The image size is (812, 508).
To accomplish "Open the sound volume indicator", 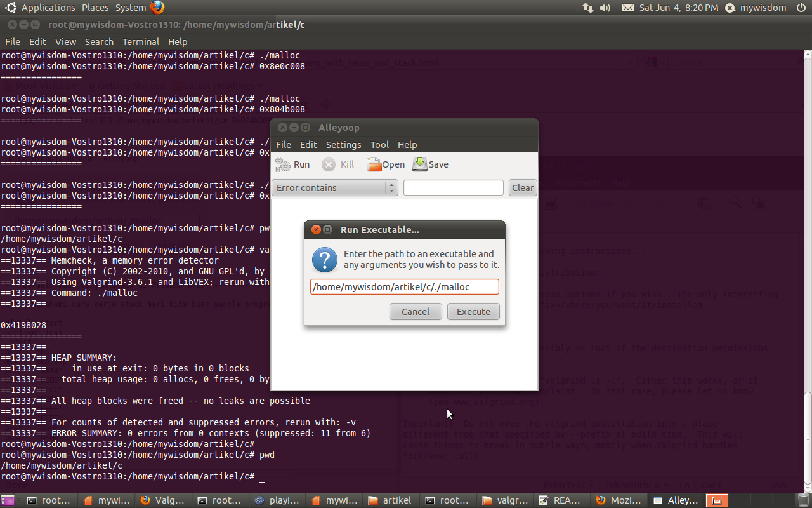I will click(605, 8).
